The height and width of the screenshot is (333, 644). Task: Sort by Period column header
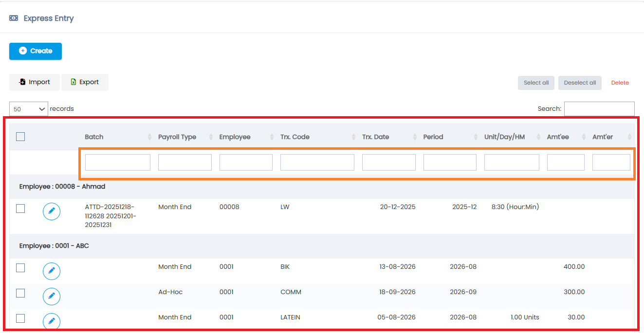coord(450,137)
